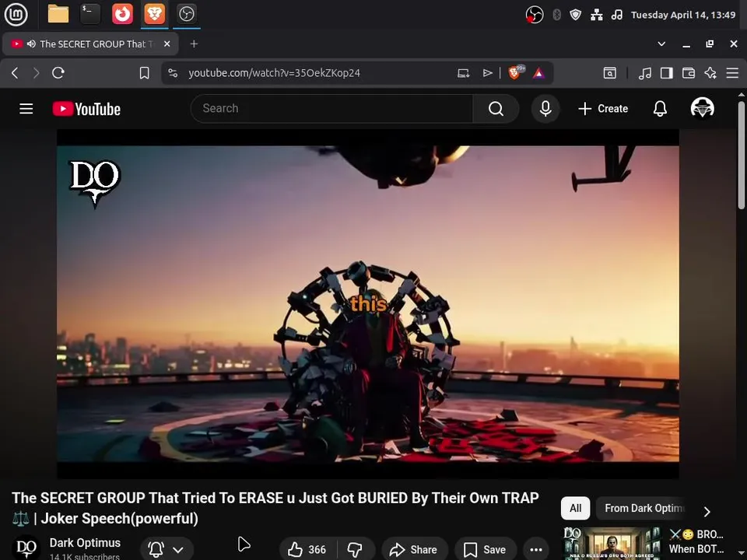The width and height of the screenshot is (747, 560).
Task: Open the Create menu
Action: coord(602,109)
